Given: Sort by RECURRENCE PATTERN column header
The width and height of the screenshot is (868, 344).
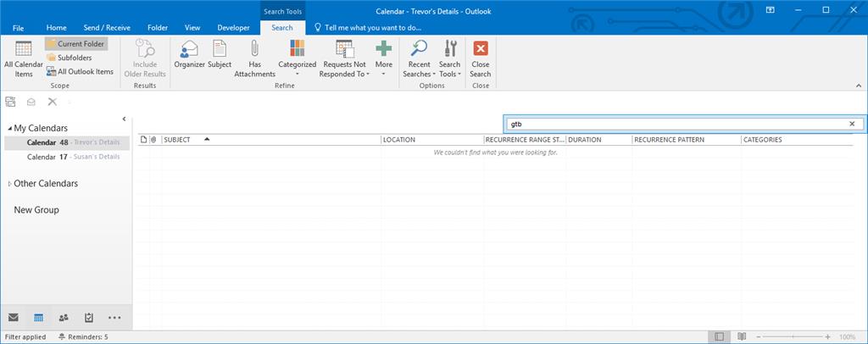Looking at the screenshot, I should [x=687, y=140].
